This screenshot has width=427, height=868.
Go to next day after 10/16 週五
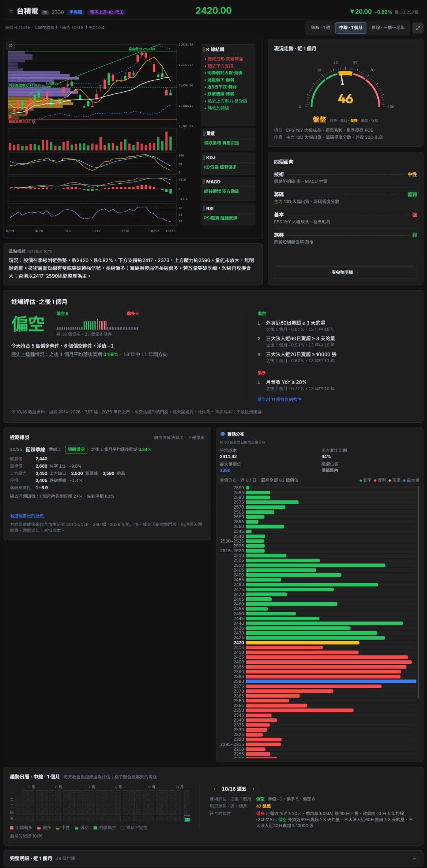click(x=254, y=789)
